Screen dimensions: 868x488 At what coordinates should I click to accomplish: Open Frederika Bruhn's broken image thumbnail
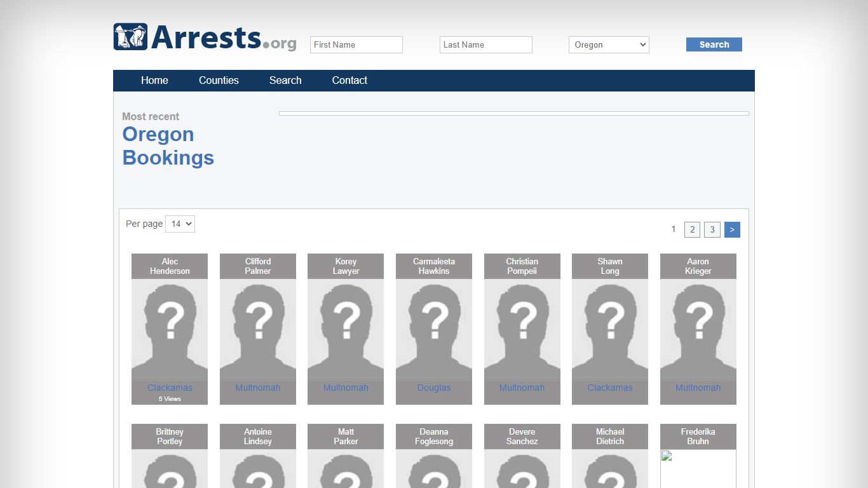click(698, 468)
